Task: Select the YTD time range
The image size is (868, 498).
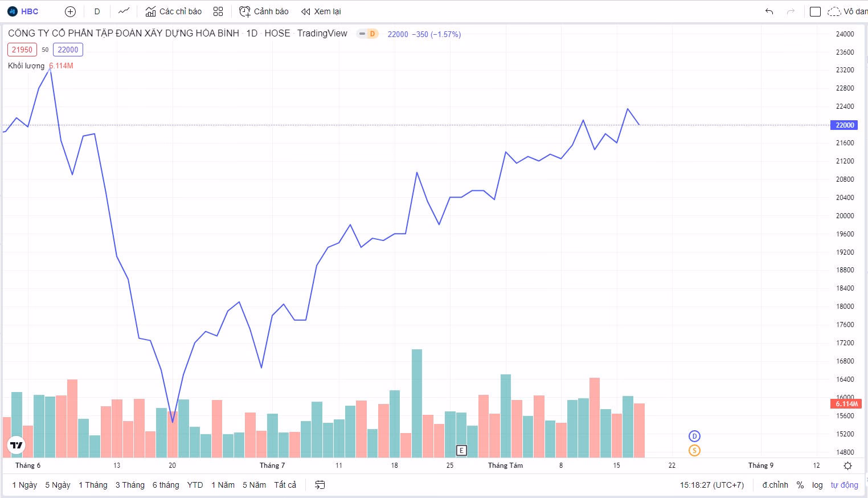Action: [195, 485]
